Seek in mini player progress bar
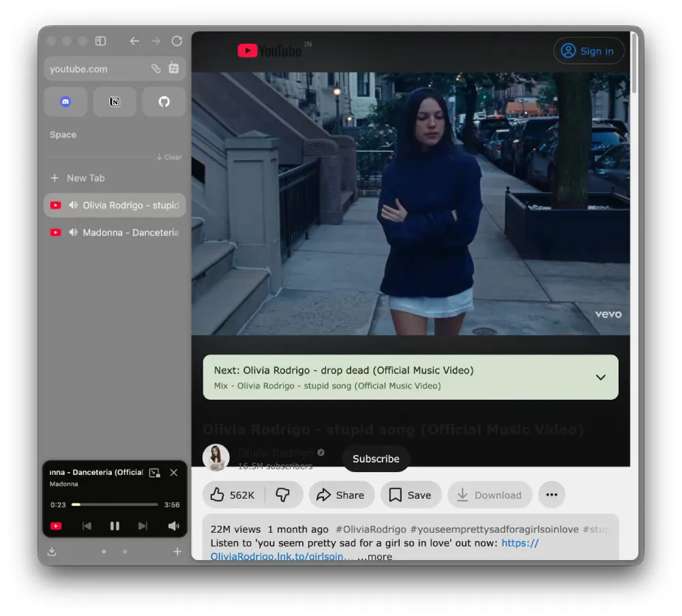This screenshot has width=682, height=616. (x=115, y=505)
